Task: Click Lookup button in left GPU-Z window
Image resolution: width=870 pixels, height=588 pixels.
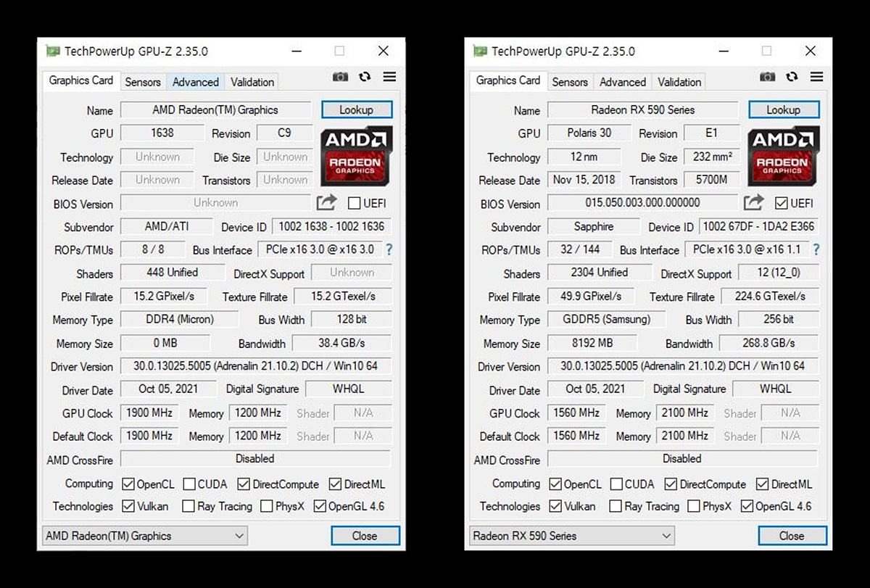Action: [x=357, y=110]
